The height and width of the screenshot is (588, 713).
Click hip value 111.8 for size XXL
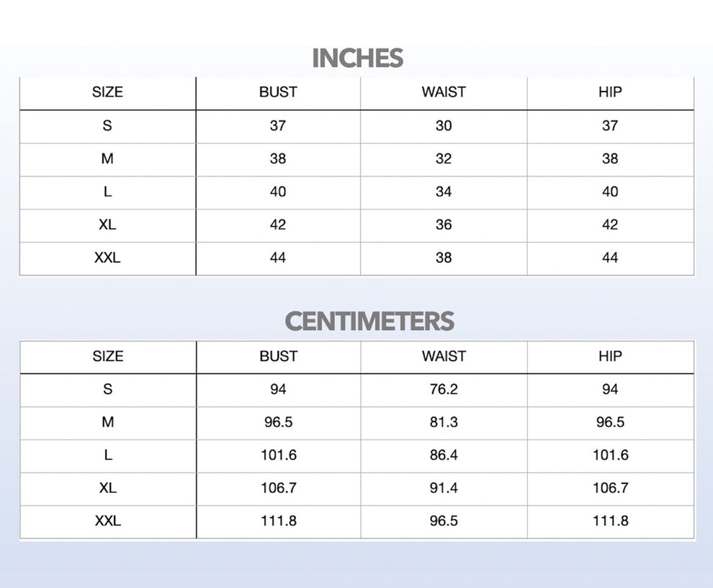610,521
